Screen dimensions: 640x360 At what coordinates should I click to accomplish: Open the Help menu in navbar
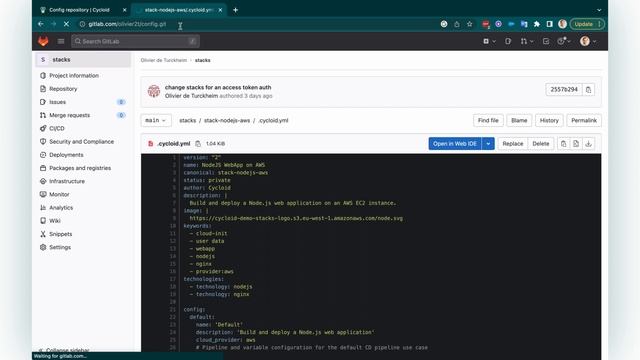point(564,41)
